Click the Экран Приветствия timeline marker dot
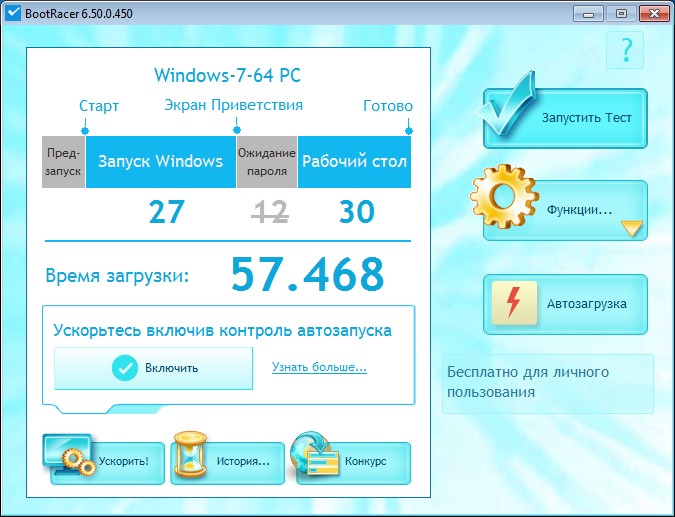The image size is (675, 517). [x=236, y=130]
